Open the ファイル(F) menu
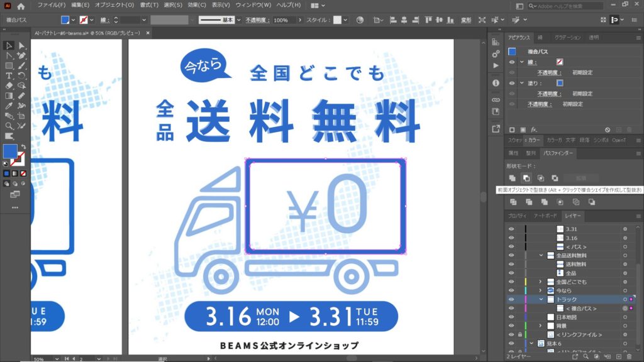Viewport: 644px width, 362px height. [x=52, y=5]
